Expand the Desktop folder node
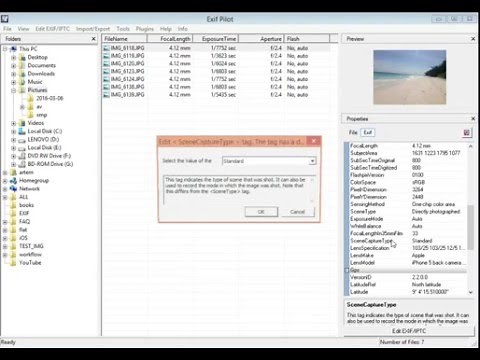 (x=14, y=57)
